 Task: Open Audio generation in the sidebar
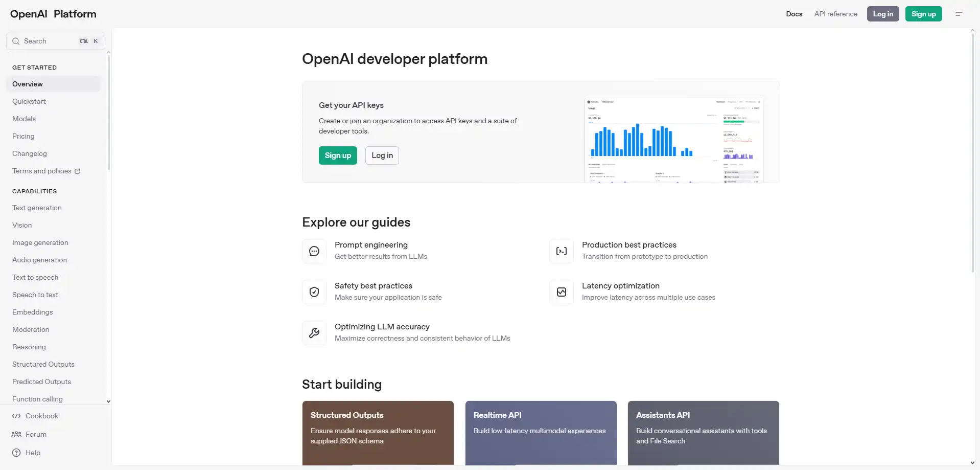[x=39, y=260]
